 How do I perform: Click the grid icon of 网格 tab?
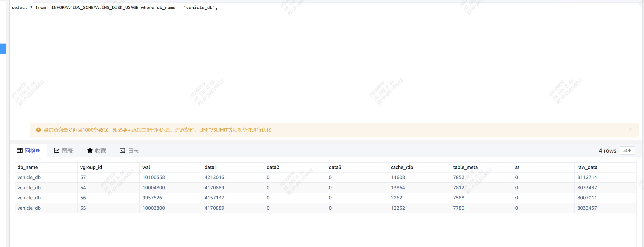(x=20, y=151)
